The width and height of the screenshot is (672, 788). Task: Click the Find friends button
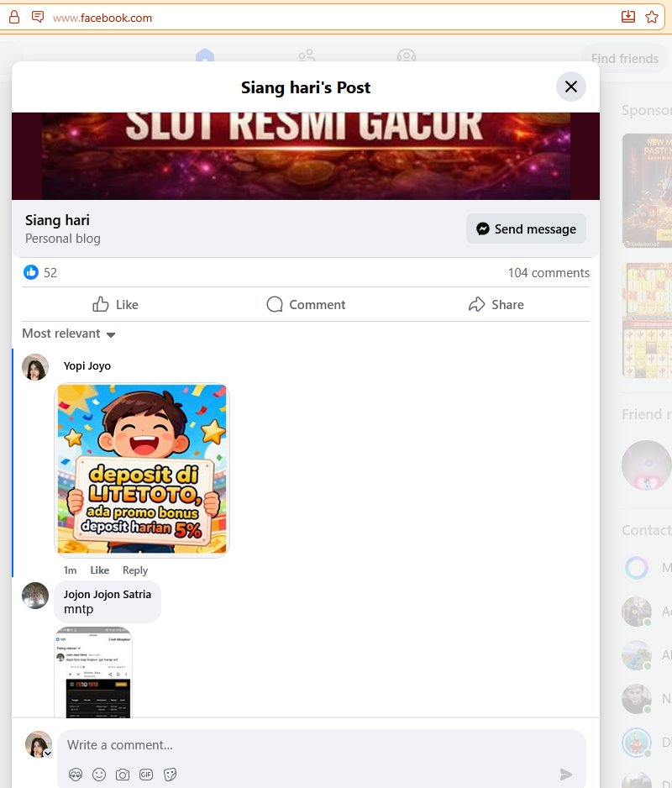[x=625, y=58]
